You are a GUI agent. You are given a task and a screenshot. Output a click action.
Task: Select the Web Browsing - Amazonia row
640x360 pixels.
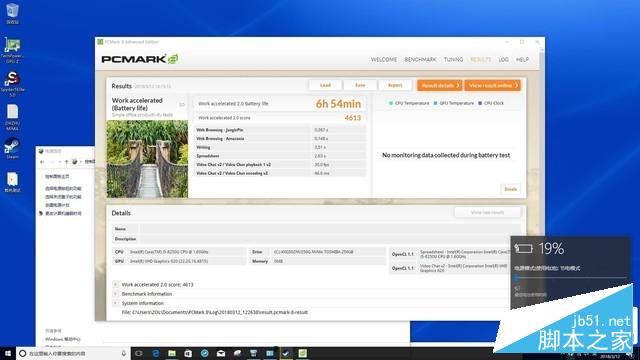[280, 138]
